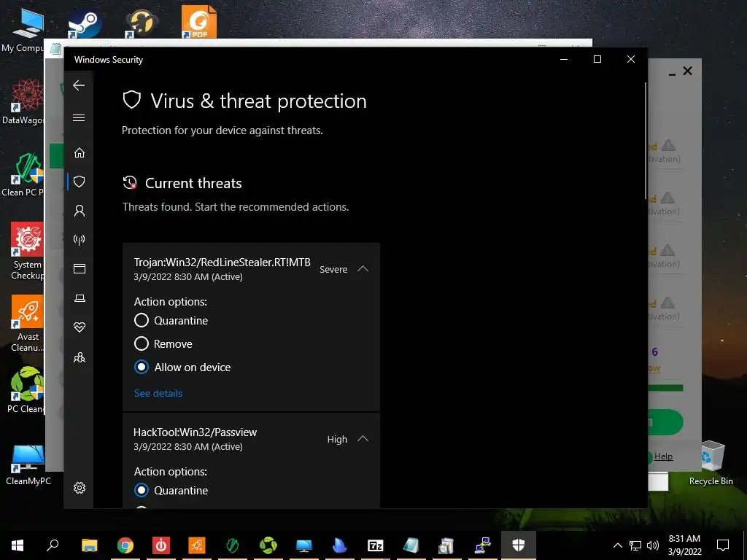Open the orange rocket Avast Cleanup taskbar icon
Image resolution: width=747 pixels, height=560 pixels.
[197, 545]
